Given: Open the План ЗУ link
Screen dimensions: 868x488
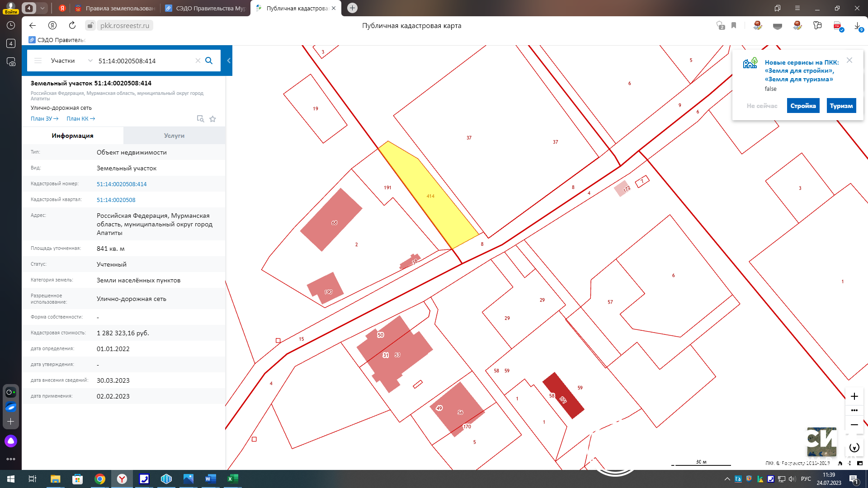Looking at the screenshot, I should [x=44, y=119].
